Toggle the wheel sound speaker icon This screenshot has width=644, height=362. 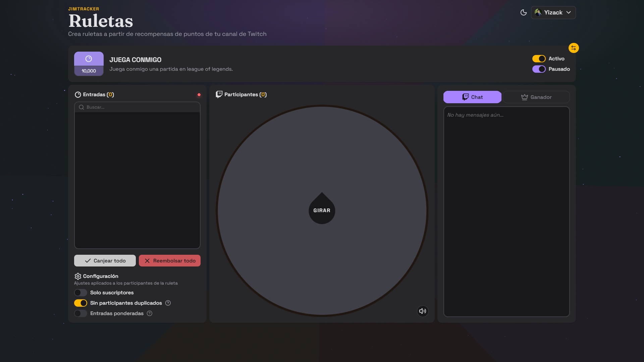(x=423, y=311)
